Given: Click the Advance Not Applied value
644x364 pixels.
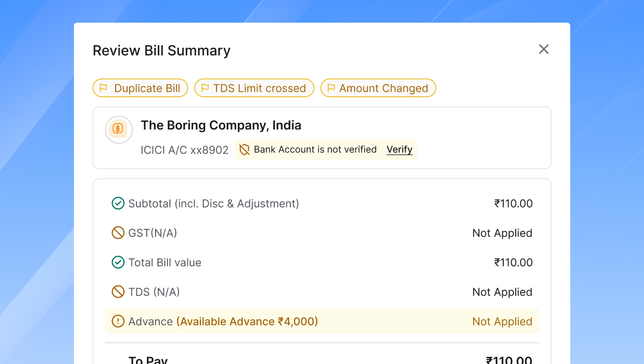Looking at the screenshot, I should point(502,321).
